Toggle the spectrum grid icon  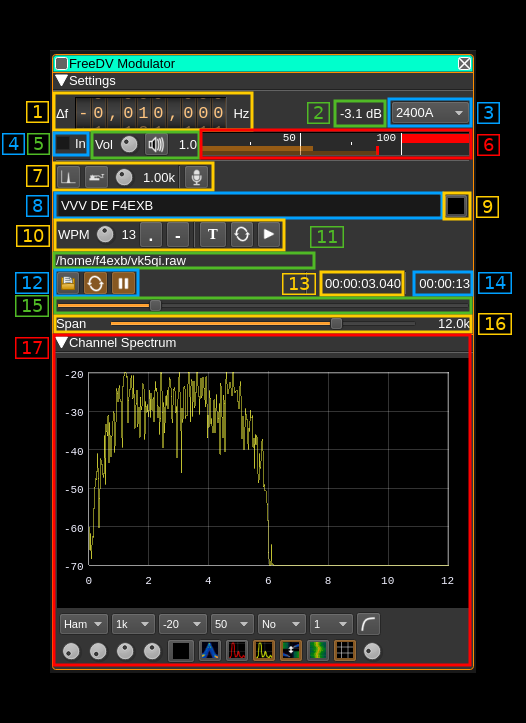pyautogui.click(x=345, y=651)
